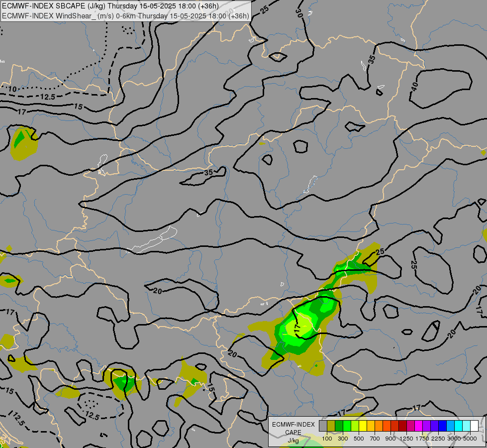The image size is (487, 448).
Task: Select the 700 tick label in the legend
Action: pos(375,439)
